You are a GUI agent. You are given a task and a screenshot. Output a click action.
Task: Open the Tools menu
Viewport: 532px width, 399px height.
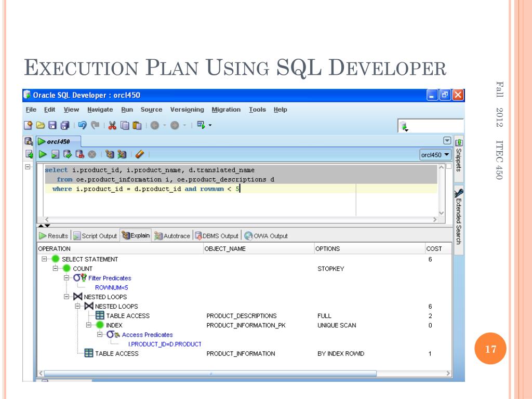[257, 110]
